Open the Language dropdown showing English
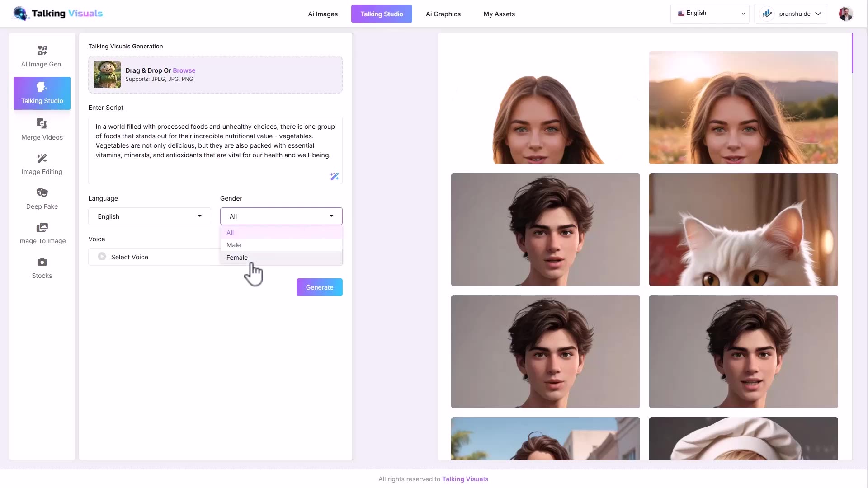The height and width of the screenshot is (488, 868). pyautogui.click(x=149, y=216)
